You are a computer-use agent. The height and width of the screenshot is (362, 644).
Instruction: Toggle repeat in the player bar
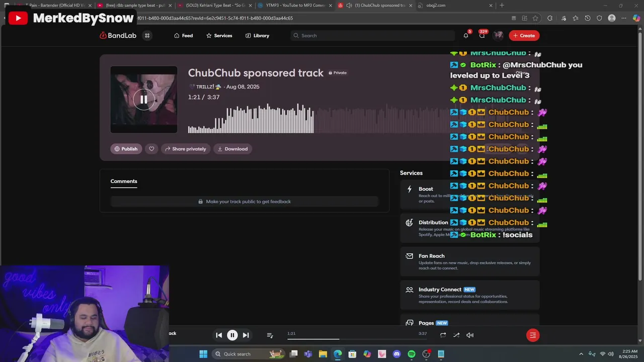tap(443, 335)
